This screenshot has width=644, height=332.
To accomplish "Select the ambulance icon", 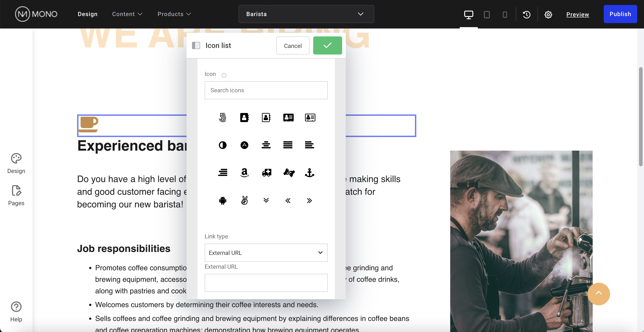I will click(x=267, y=173).
